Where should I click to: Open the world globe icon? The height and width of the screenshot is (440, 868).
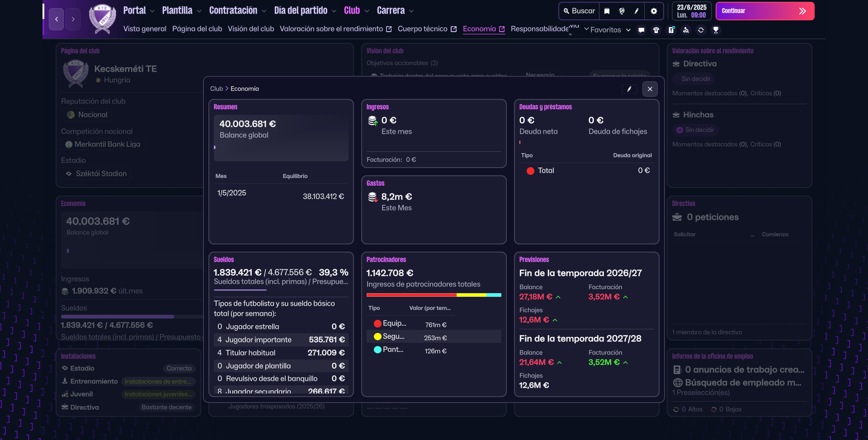(x=622, y=11)
